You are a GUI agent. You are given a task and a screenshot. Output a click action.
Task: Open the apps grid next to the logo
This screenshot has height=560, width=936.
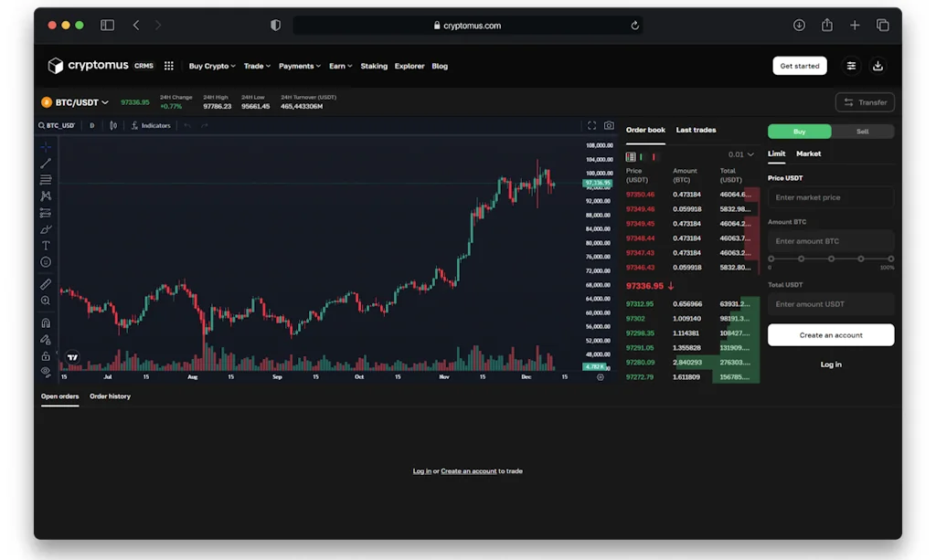[x=169, y=66]
